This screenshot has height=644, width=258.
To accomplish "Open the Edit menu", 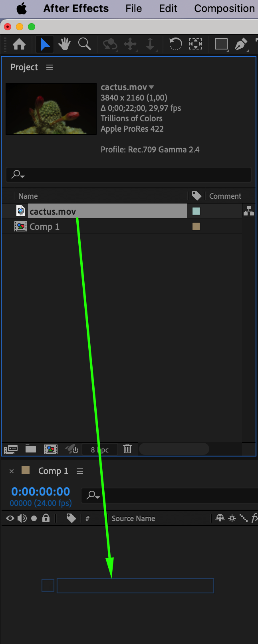I will [x=168, y=8].
